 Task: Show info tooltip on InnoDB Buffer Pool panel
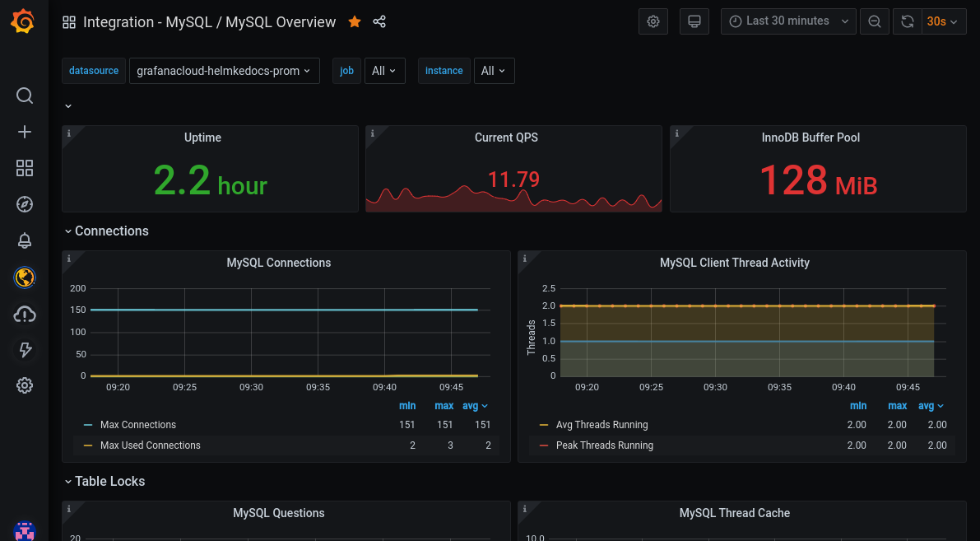click(x=677, y=133)
